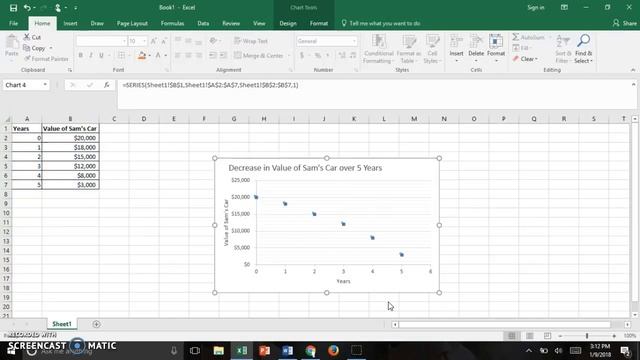This screenshot has width=640, height=360.
Task: Click Format Painter brush icon
Action: [27, 59]
